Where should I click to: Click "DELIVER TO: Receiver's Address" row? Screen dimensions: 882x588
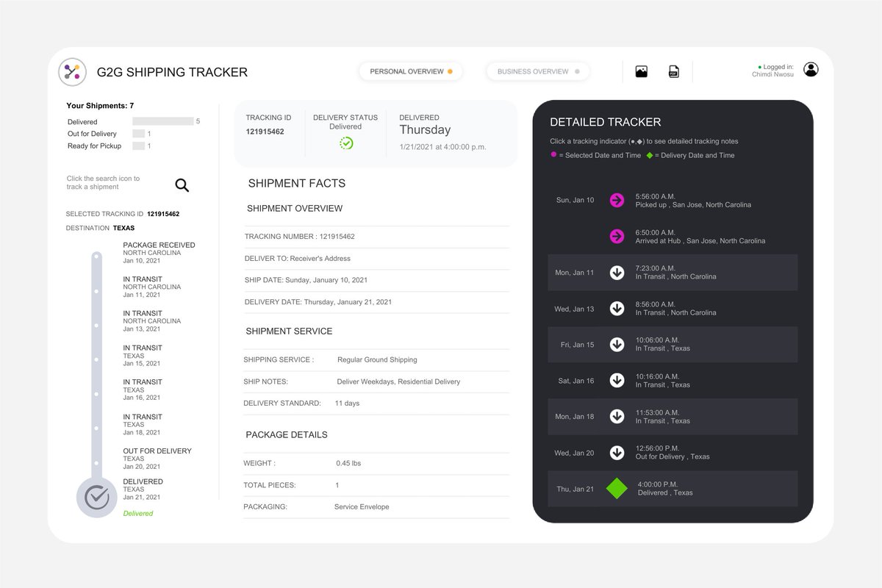pos(376,259)
